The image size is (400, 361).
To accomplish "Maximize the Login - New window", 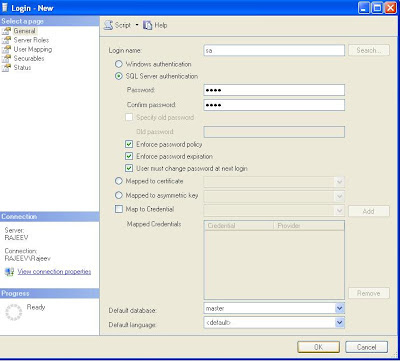I will [377, 8].
